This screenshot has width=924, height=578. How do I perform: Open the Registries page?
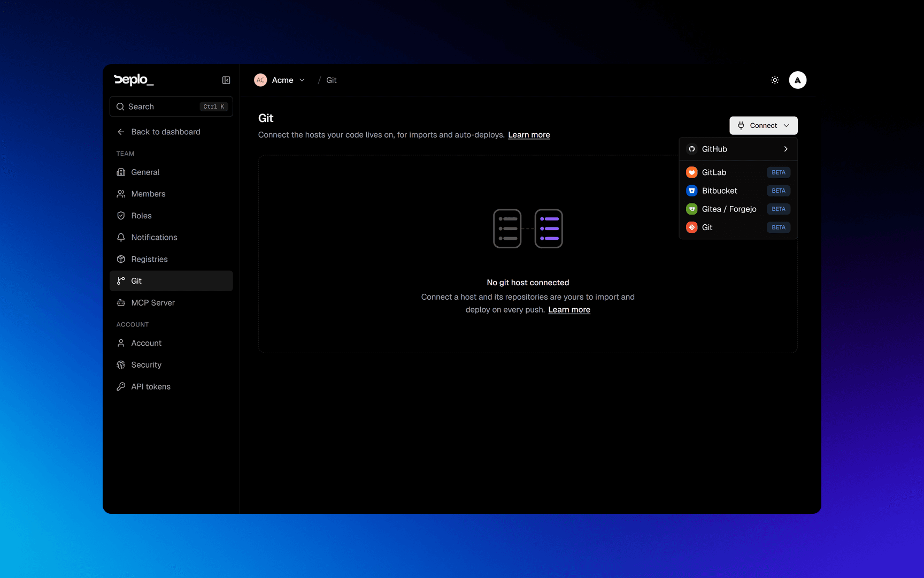click(x=171, y=259)
